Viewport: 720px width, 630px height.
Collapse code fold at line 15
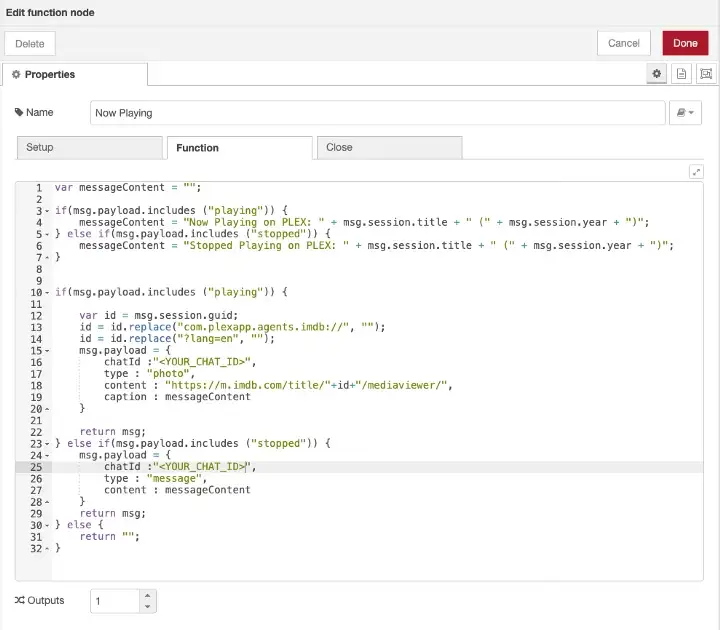click(47, 351)
